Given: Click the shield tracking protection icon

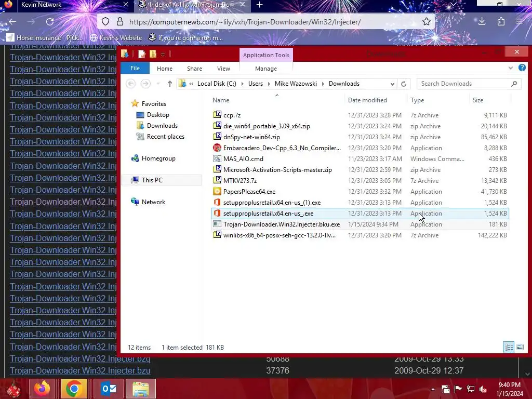Looking at the screenshot, I should coord(105,22).
